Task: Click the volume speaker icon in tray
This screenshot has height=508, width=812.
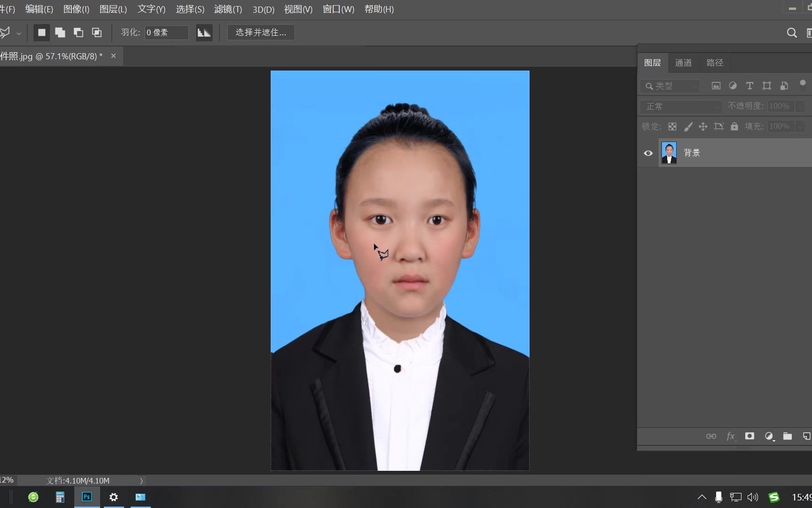Action: tap(753, 497)
